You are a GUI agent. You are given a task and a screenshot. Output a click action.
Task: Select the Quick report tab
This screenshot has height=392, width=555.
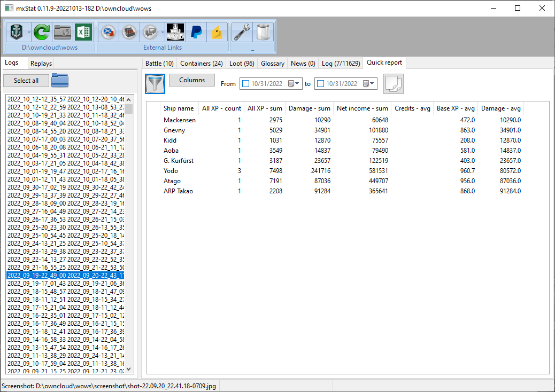384,62
